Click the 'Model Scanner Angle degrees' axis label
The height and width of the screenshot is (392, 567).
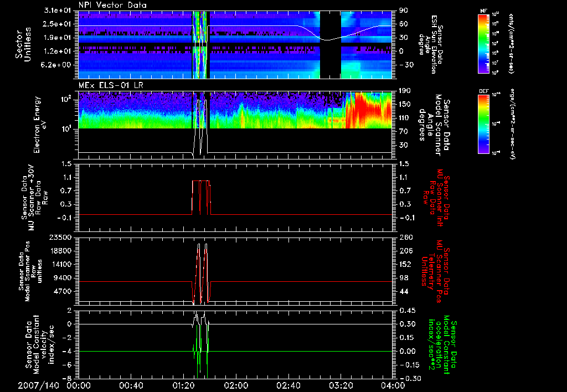pos(434,125)
